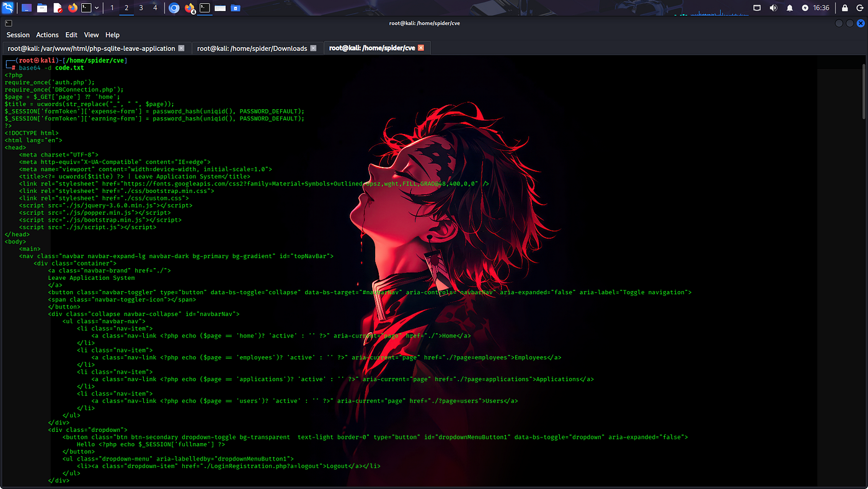Click the custom.css stylesheet line
This screenshot has width=868, height=489.
pos(104,198)
